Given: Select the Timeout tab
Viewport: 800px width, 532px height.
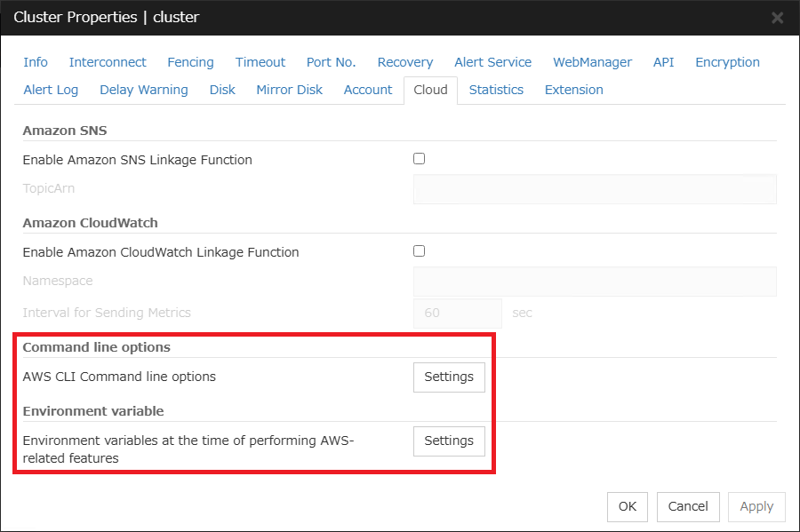Looking at the screenshot, I should [260, 62].
